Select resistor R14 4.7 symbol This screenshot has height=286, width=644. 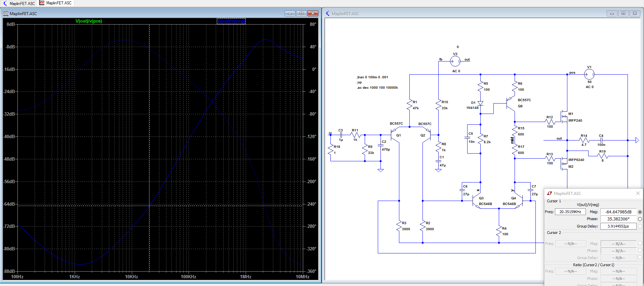[x=584, y=140]
